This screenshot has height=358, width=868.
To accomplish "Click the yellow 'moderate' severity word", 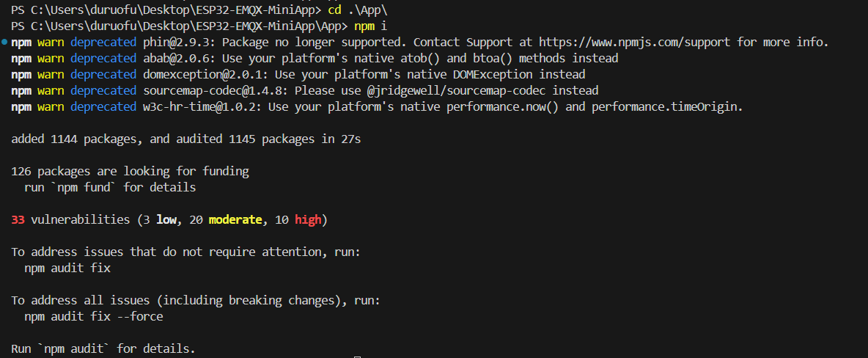I will pyautogui.click(x=235, y=220).
